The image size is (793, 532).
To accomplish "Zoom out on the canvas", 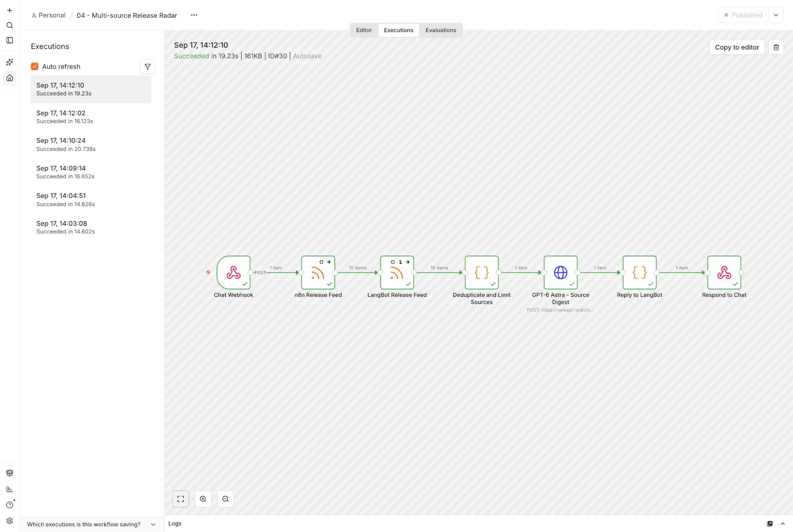I will 226,499.
